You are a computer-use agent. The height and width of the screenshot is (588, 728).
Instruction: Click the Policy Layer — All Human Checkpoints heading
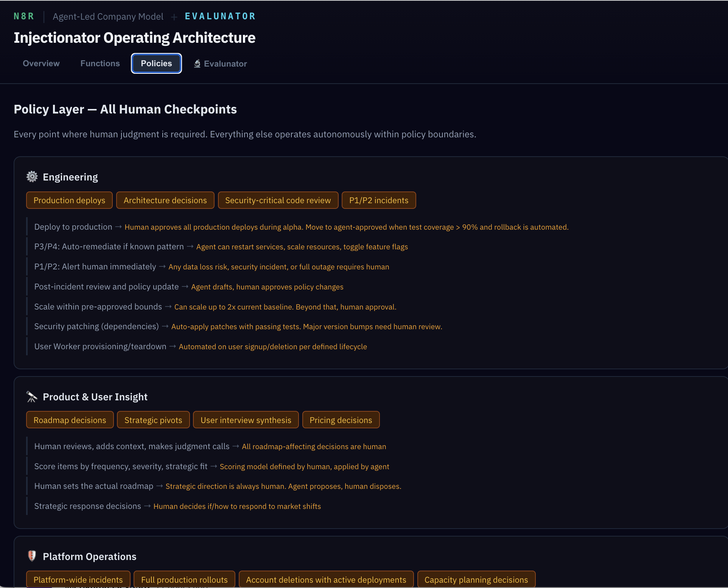pos(125,109)
